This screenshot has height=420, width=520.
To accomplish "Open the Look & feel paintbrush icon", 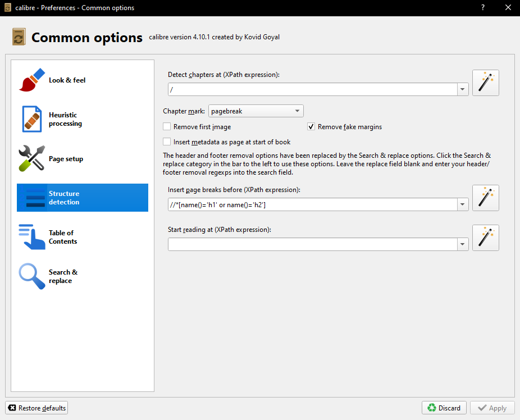I will coord(32,80).
